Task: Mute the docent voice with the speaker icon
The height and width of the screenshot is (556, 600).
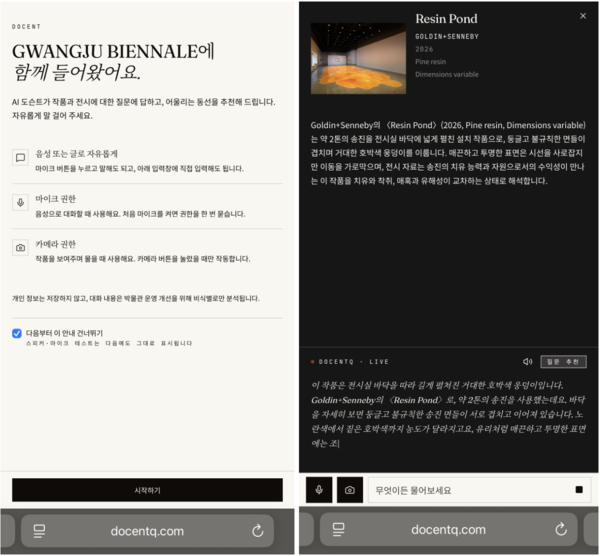Action: (x=527, y=362)
